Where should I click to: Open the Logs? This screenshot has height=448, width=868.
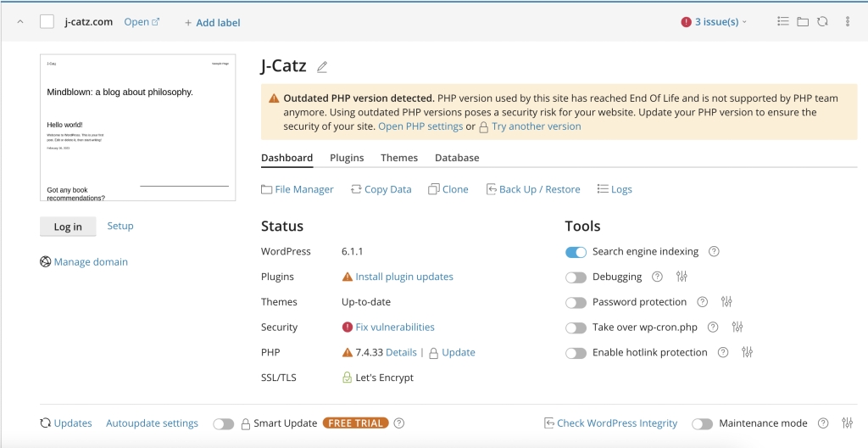(615, 189)
